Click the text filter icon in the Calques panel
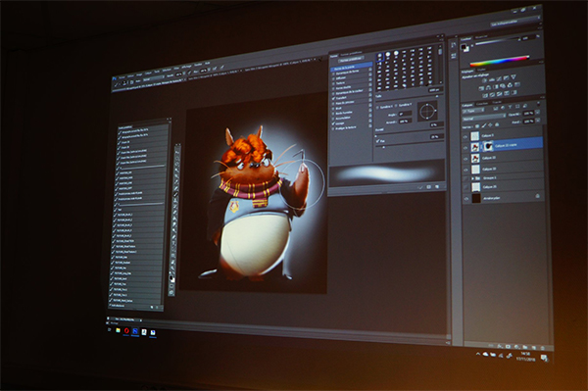 [511, 107]
